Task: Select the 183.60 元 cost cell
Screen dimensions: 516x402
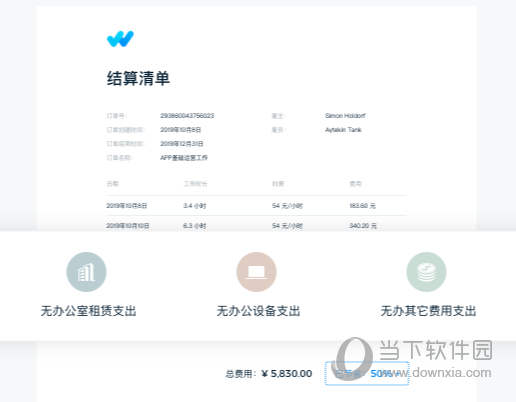Action: tap(362, 206)
